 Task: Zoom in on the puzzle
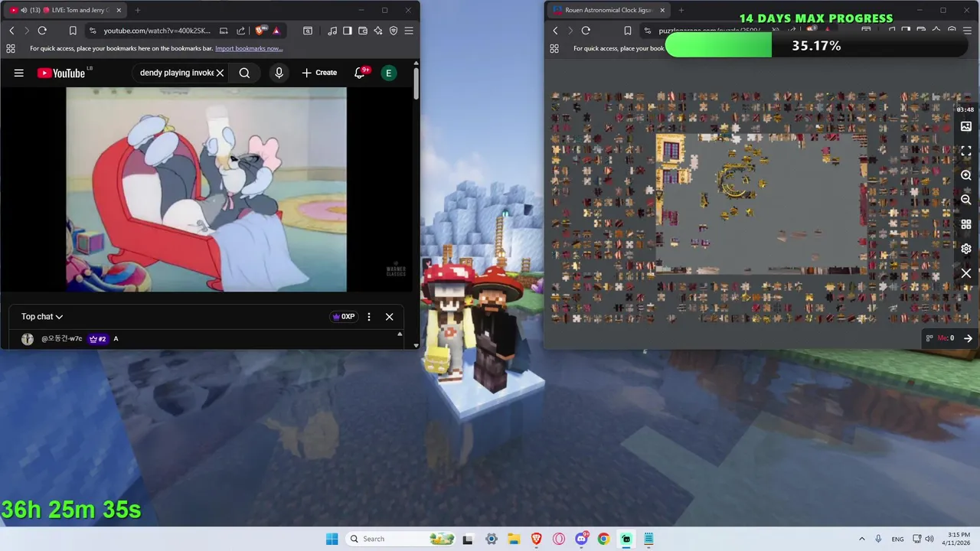coord(966,175)
